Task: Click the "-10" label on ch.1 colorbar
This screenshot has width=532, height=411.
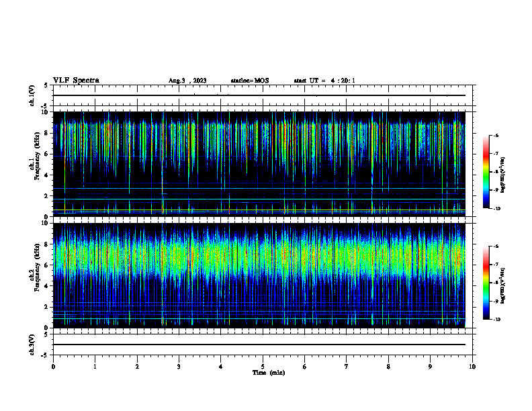Action: 496,209
